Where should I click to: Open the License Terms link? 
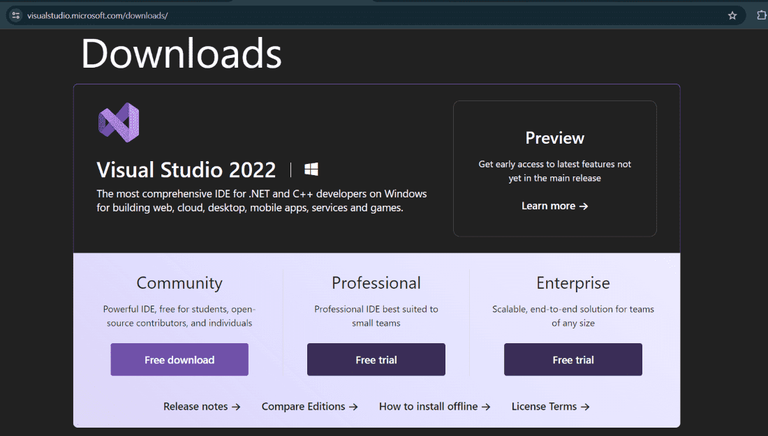pos(550,407)
